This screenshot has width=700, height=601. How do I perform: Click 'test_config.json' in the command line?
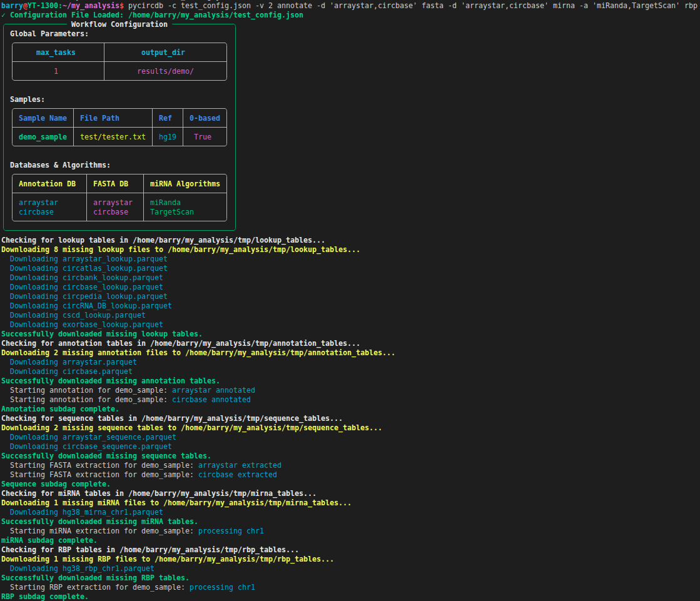[x=215, y=6]
